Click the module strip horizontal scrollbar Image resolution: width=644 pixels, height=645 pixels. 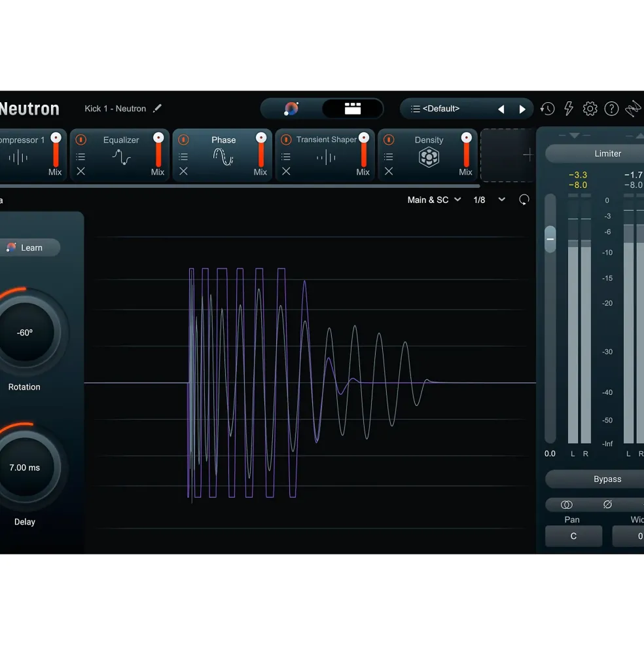[x=240, y=187]
